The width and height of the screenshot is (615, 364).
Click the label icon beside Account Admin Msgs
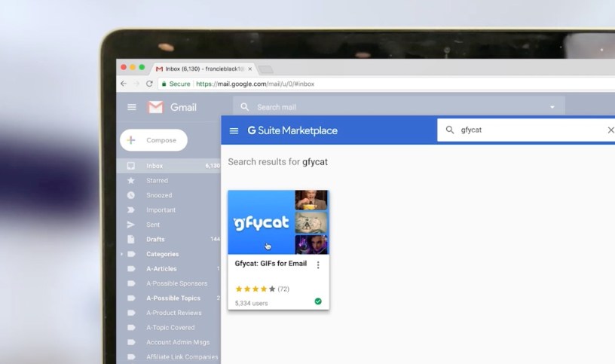[131, 342]
